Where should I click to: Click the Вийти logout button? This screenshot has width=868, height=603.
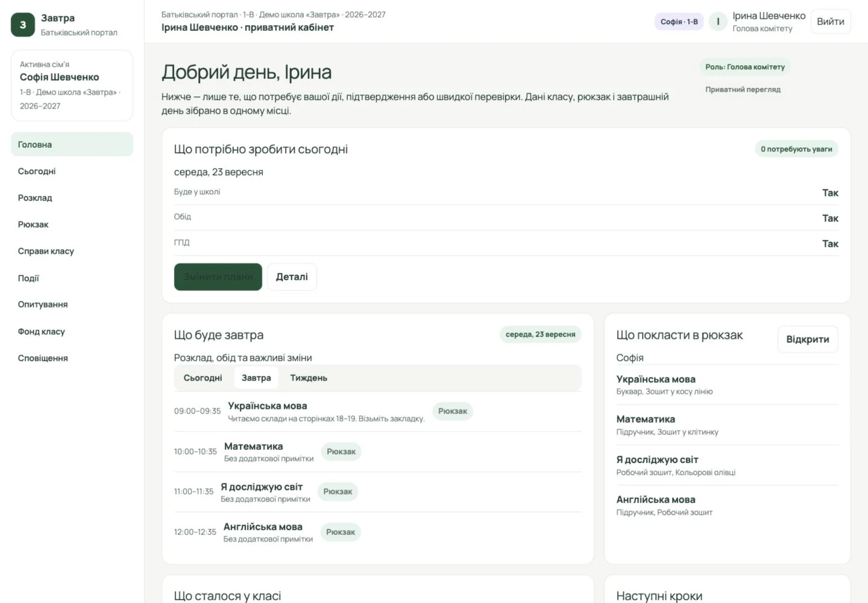[830, 22]
